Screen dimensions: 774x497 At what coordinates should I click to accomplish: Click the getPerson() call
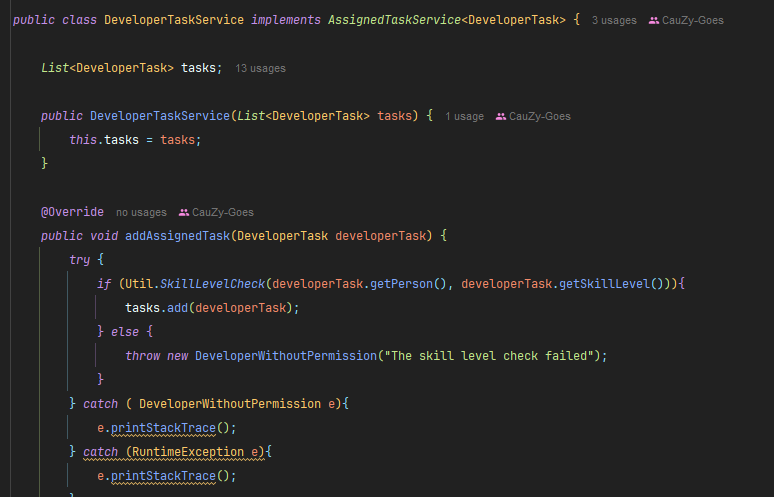pyautogui.click(x=408, y=284)
